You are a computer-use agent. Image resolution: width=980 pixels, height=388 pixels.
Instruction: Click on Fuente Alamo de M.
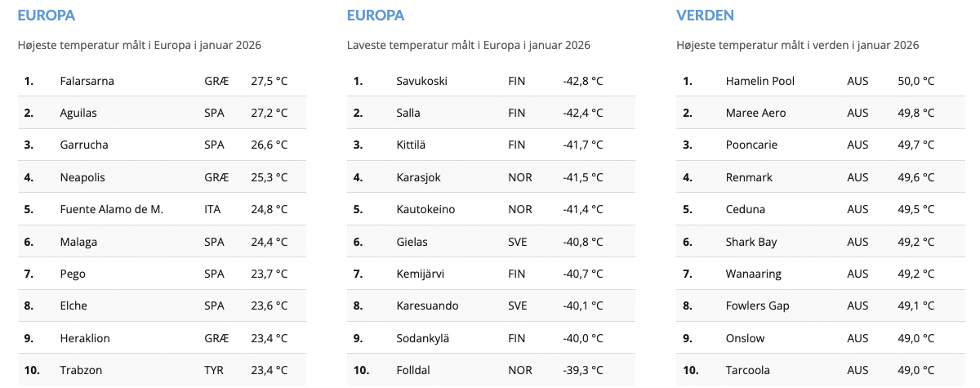112,209
